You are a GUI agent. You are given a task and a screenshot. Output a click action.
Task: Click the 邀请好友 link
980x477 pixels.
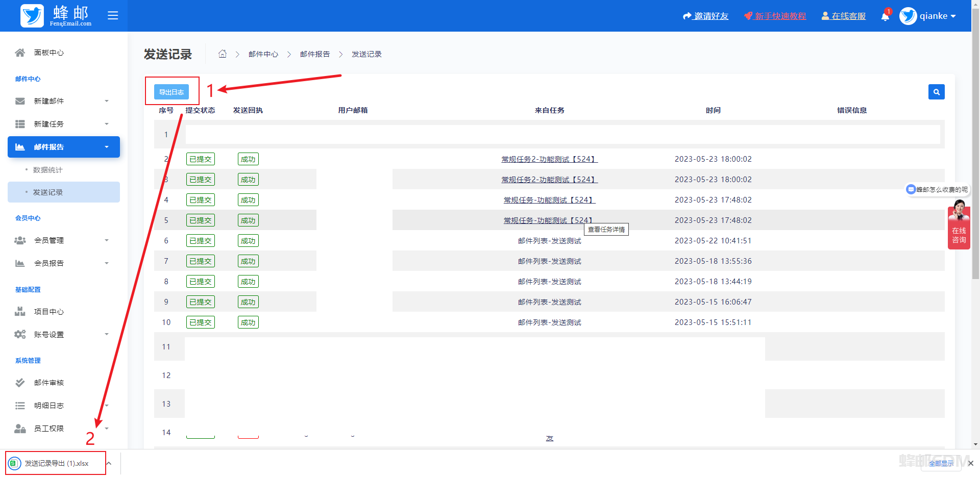(706, 16)
